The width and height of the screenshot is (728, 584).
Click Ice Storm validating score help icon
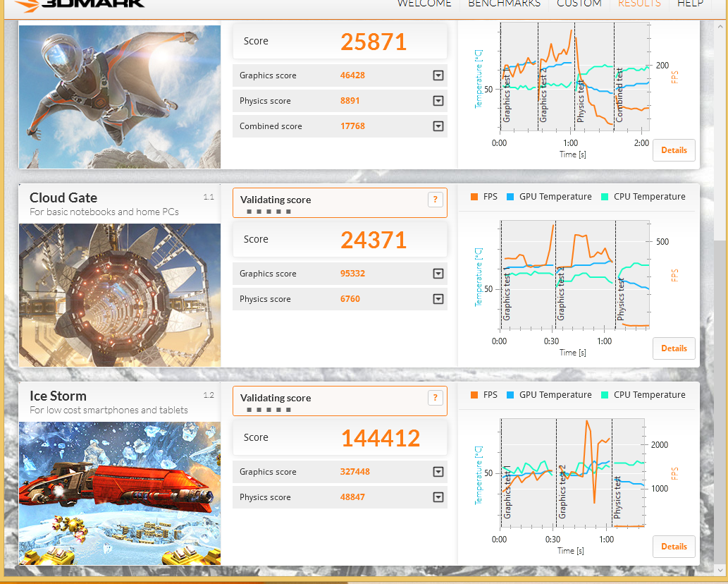pyautogui.click(x=435, y=398)
